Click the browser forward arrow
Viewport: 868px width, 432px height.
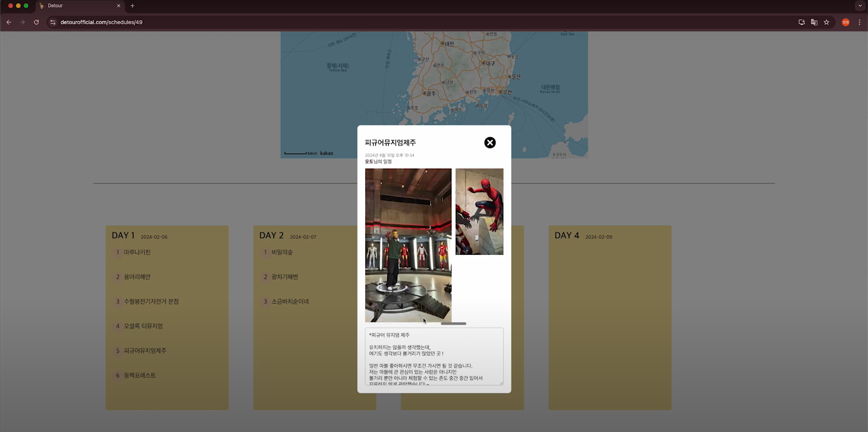click(22, 22)
